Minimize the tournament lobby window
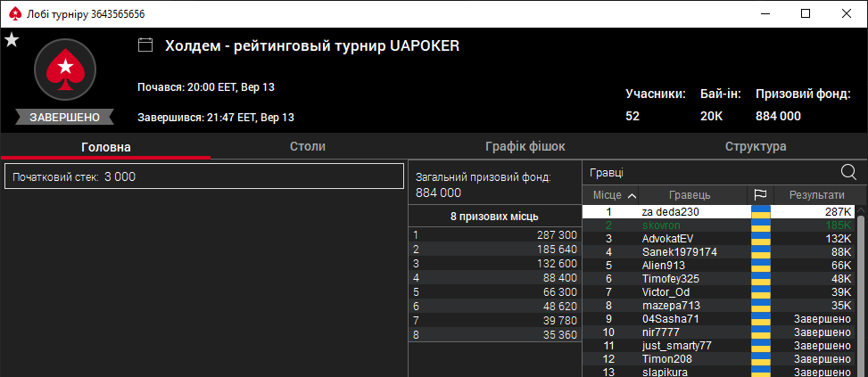Viewport: 868px width, 377px height. 765,14
